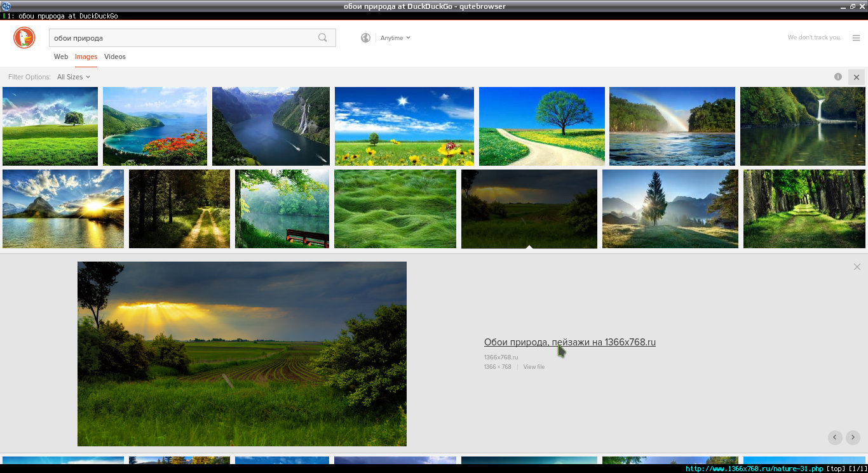
Task: Open thumbnail of waterfall into green pond
Action: point(803,126)
